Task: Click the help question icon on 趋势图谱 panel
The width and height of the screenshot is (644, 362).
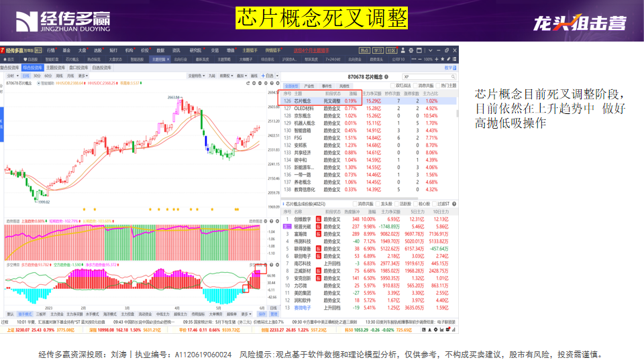Action: [x=272, y=221]
